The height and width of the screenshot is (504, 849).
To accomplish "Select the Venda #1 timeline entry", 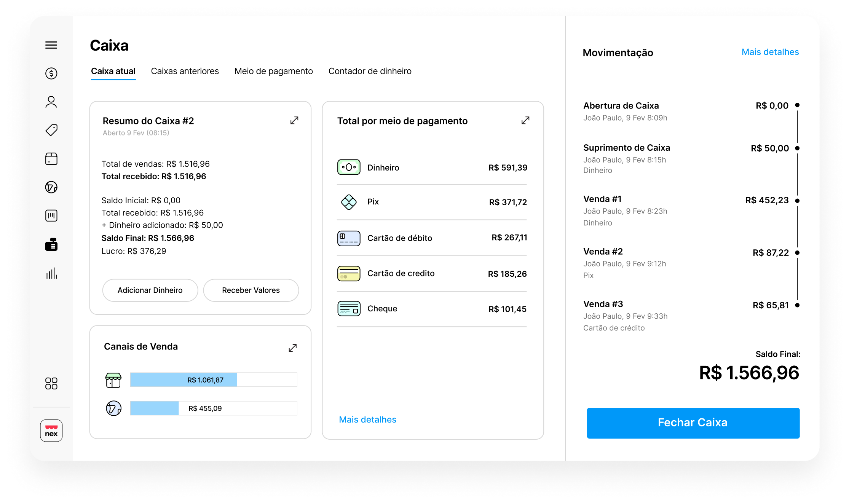I will [x=602, y=199].
